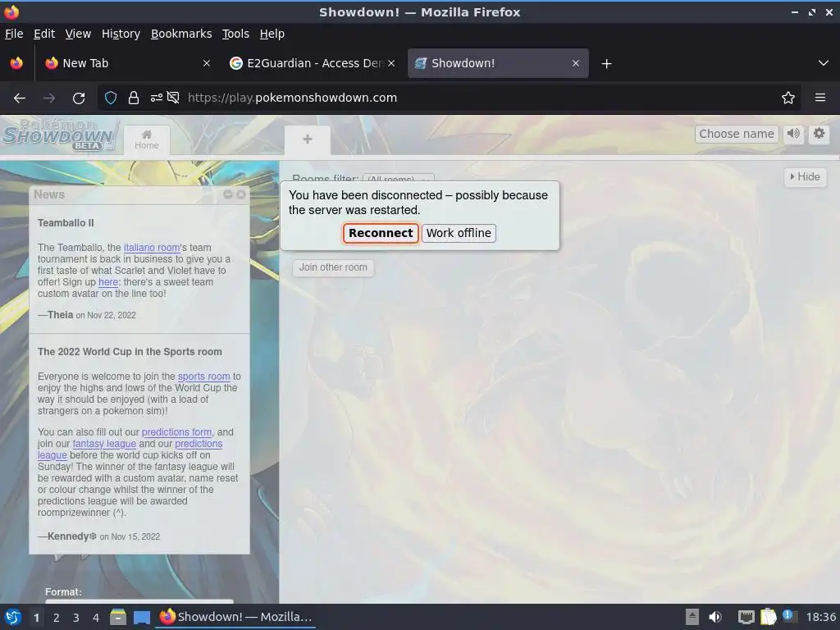Open the File menu
This screenshot has width=840, height=630.
(x=14, y=34)
